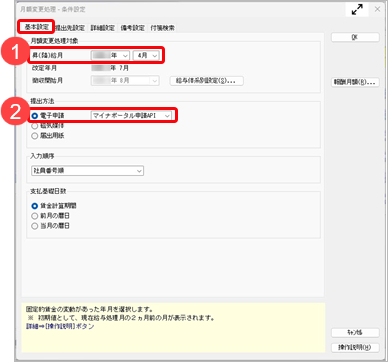Screen dimensions: 388x362
Task: Click the 報酬月額(R)... button
Action: pyautogui.click(x=355, y=82)
